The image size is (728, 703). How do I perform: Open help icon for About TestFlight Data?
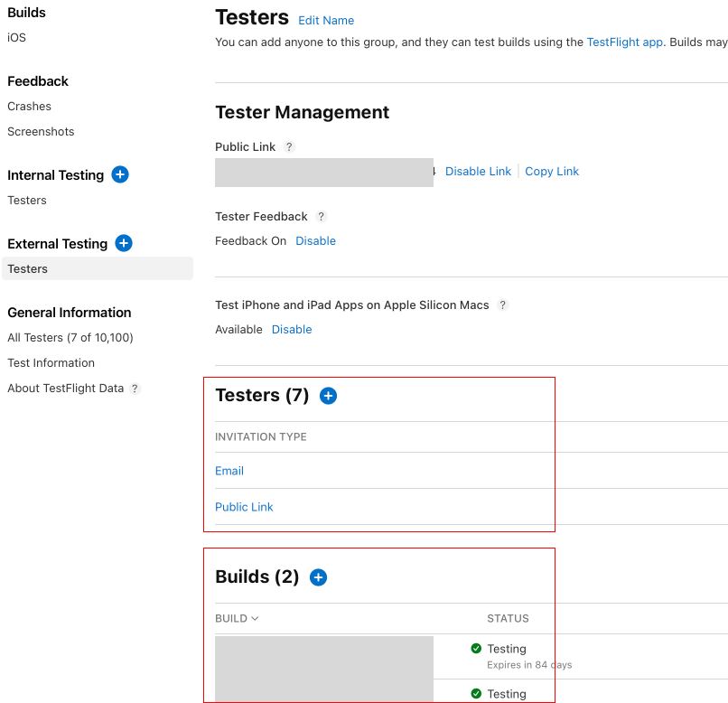pyautogui.click(x=135, y=389)
